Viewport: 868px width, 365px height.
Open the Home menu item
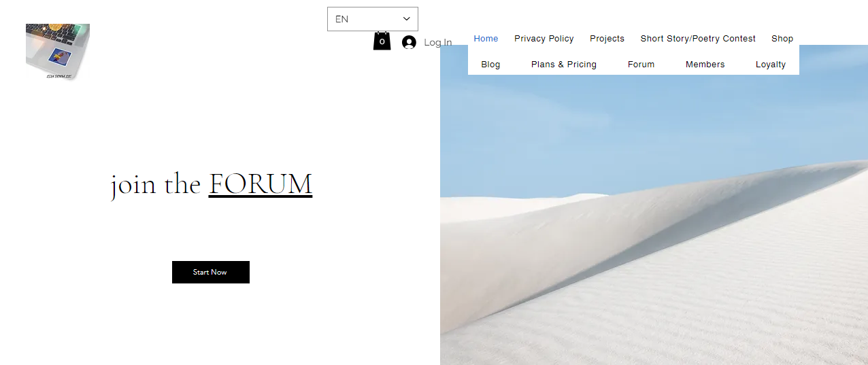(x=486, y=39)
